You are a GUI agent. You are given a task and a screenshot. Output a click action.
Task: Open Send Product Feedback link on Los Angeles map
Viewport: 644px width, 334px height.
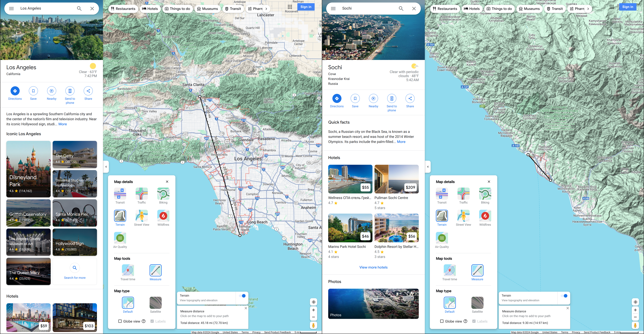point(277,332)
